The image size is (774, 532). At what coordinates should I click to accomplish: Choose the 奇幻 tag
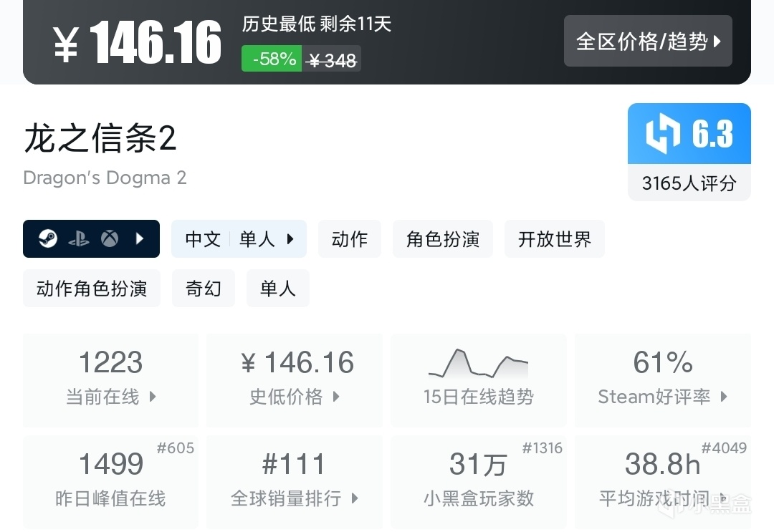(204, 288)
